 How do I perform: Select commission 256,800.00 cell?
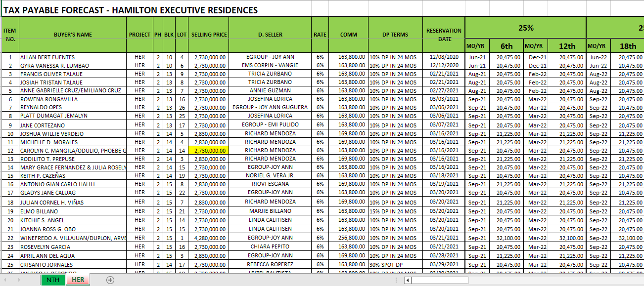(348, 238)
